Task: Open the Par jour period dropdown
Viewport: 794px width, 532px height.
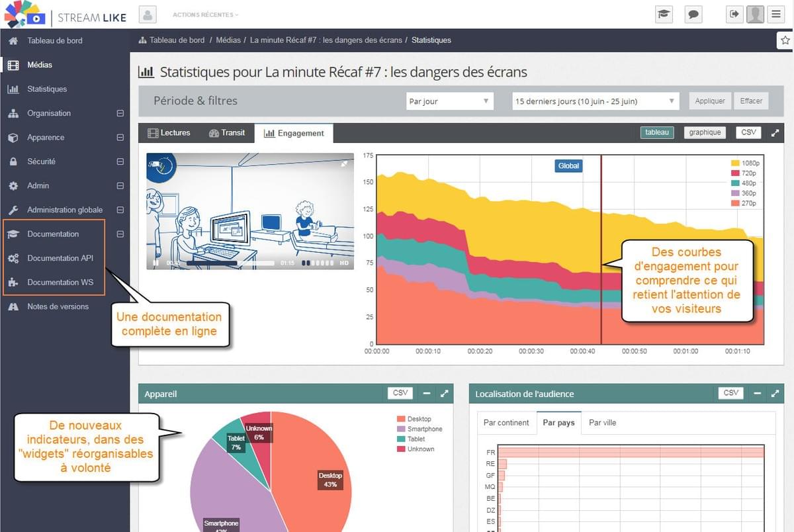Action: tap(450, 101)
